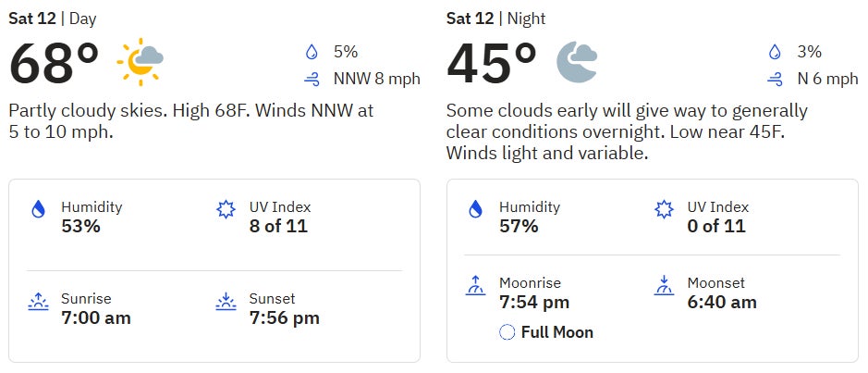Select the 68° day temperature
This screenshot has height=373, width=868.
click(54, 63)
